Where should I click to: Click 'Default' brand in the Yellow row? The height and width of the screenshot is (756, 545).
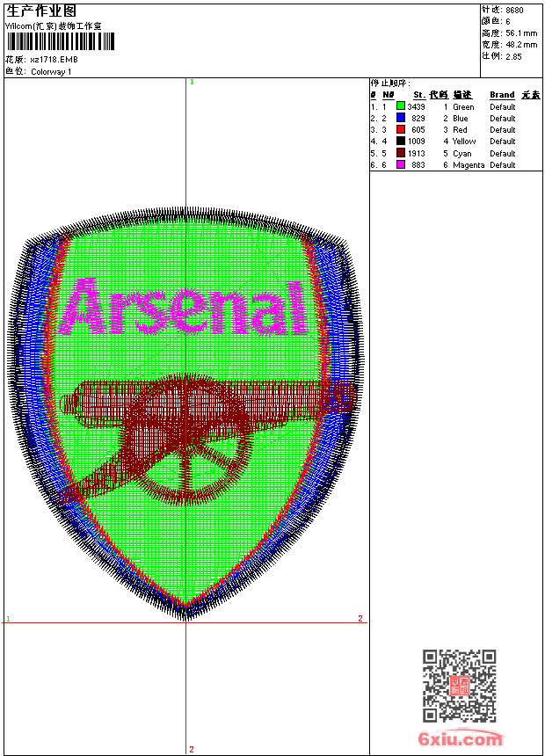click(503, 142)
